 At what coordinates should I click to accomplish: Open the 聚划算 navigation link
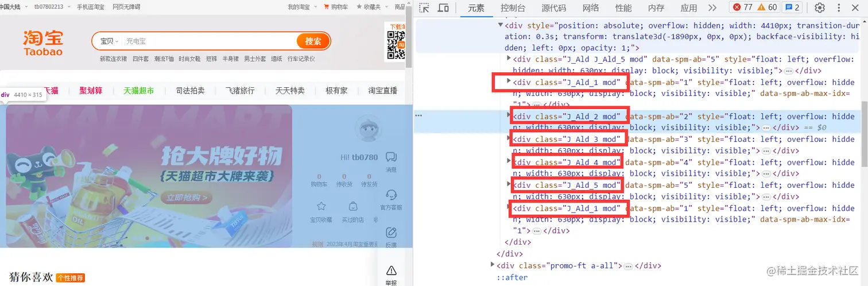click(x=91, y=91)
